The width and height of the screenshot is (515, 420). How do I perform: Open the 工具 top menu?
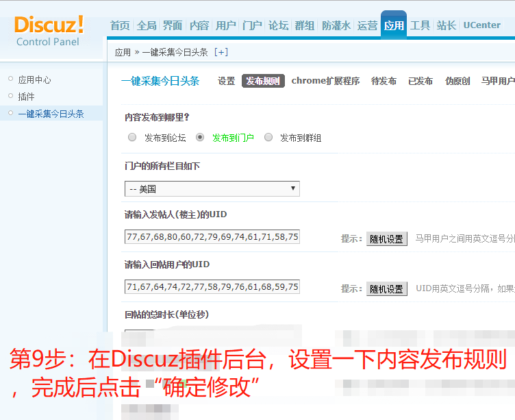(420, 25)
